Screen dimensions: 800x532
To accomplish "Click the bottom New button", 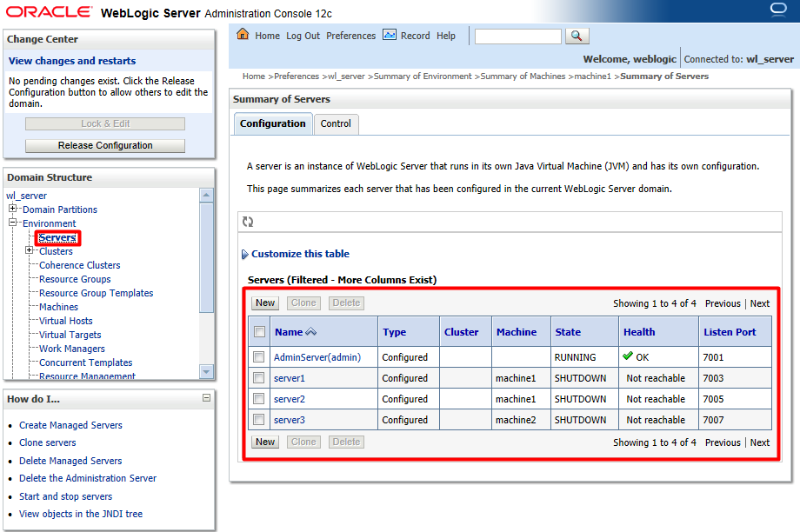I will click(x=265, y=442).
